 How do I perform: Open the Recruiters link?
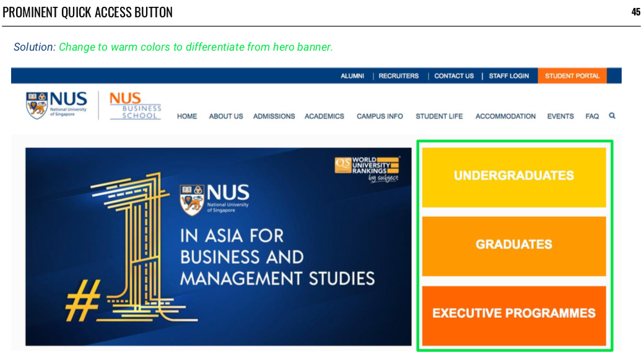pos(398,76)
